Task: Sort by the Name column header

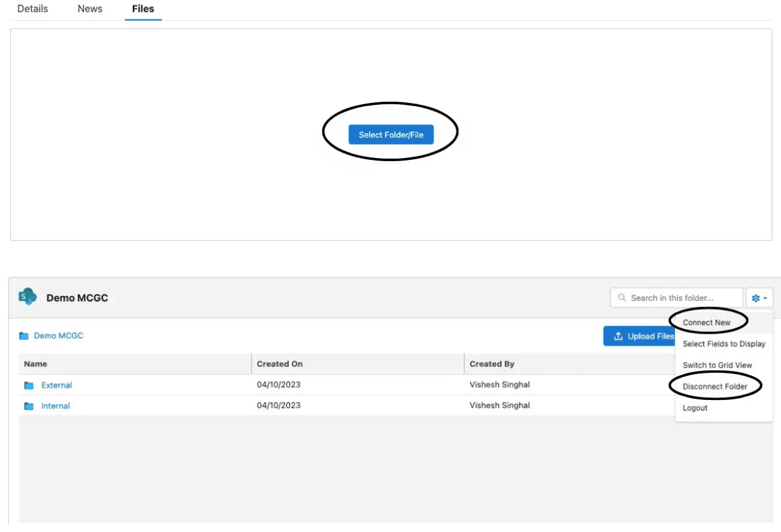Action: (x=135, y=364)
